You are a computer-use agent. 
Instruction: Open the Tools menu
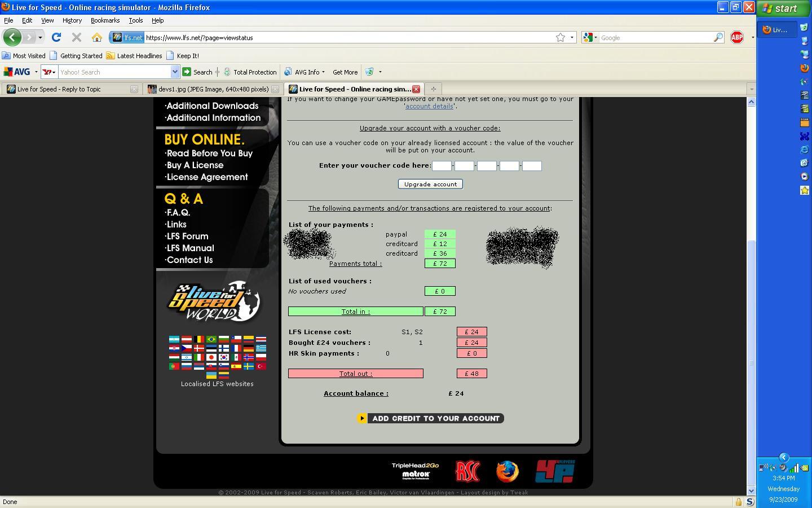[x=135, y=20]
